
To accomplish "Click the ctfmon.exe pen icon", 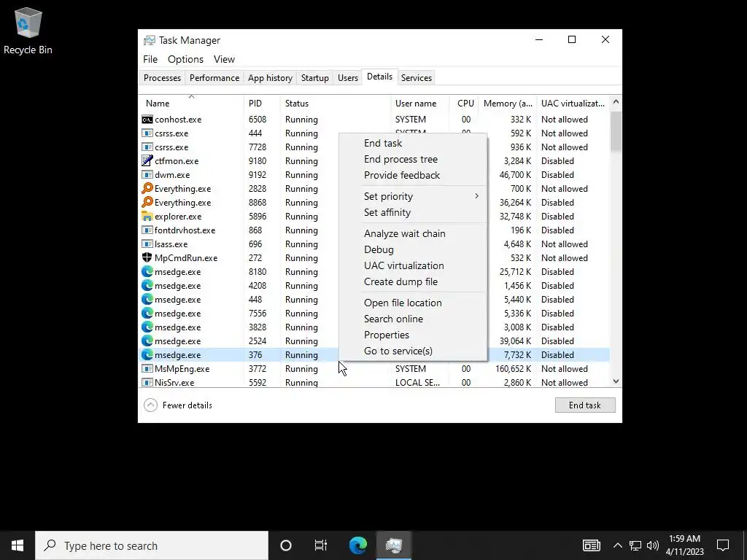I will [x=147, y=161].
